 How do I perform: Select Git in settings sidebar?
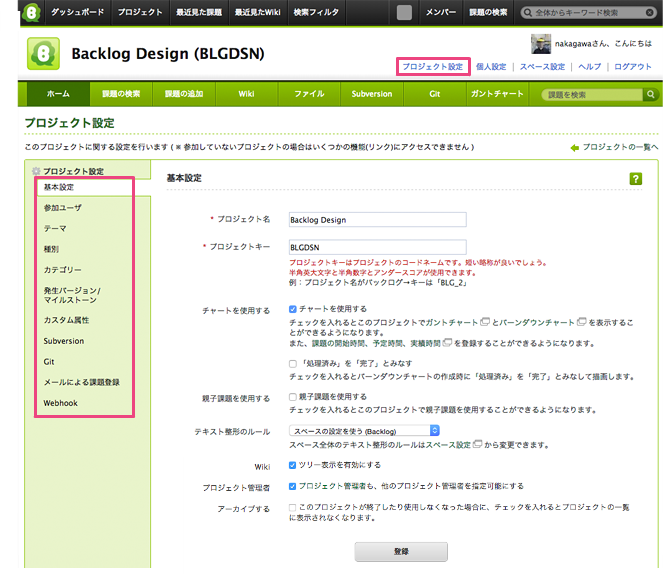49,362
